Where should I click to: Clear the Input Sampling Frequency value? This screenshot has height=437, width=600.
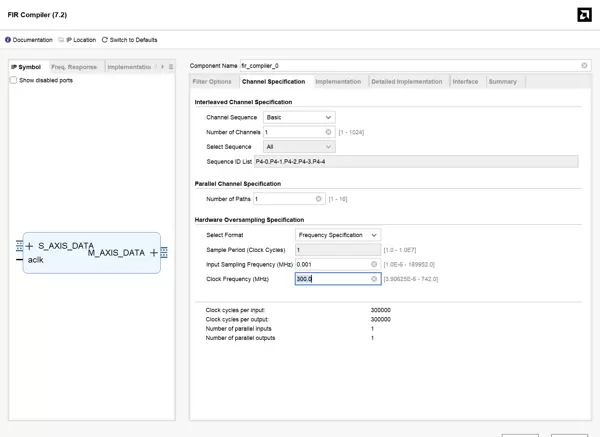[374, 264]
